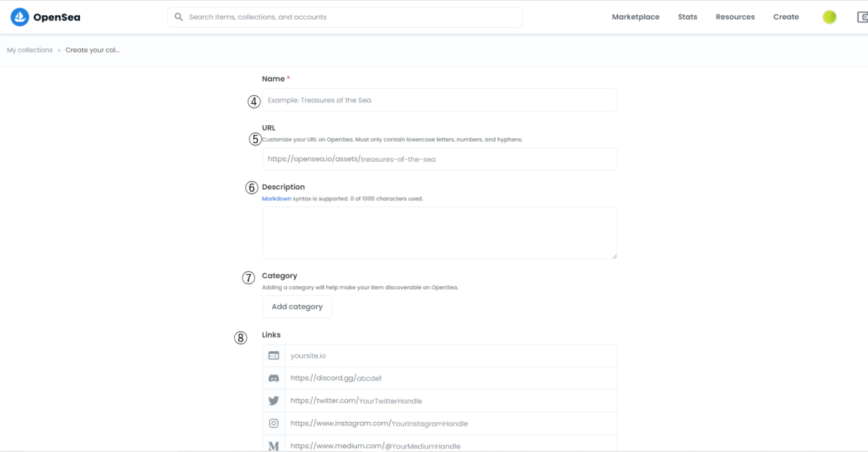
Task: Click the URL input field
Action: (439, 159)
